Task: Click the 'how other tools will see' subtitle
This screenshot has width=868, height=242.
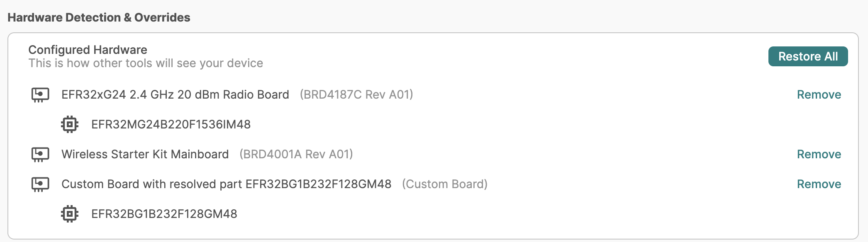Action: coord(146,63)
